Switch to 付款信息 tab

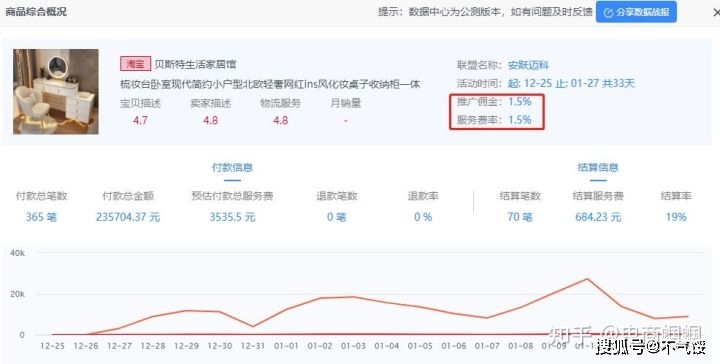pos(232,168)
